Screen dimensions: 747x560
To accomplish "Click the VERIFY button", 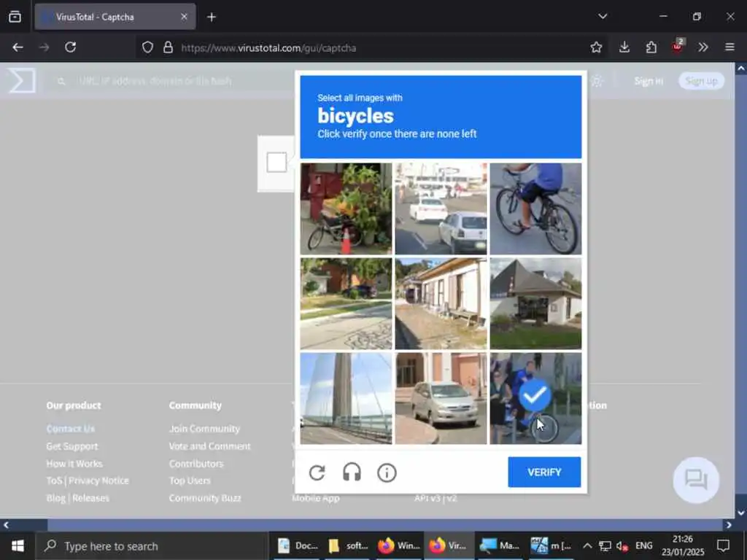I will click(x=544, y=472).
